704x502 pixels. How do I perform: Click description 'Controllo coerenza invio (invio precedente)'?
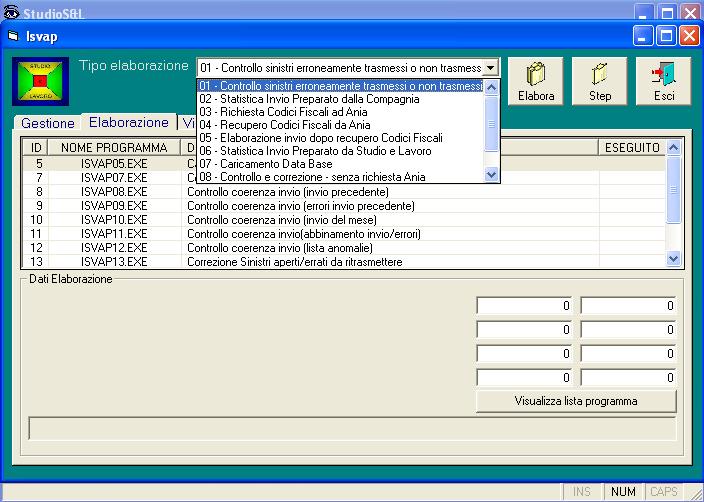[288, 192]
